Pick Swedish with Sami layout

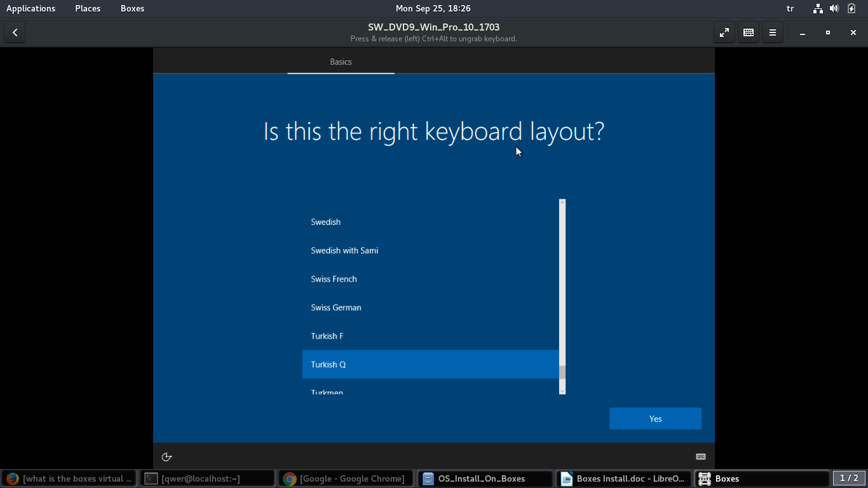(344, 250)
